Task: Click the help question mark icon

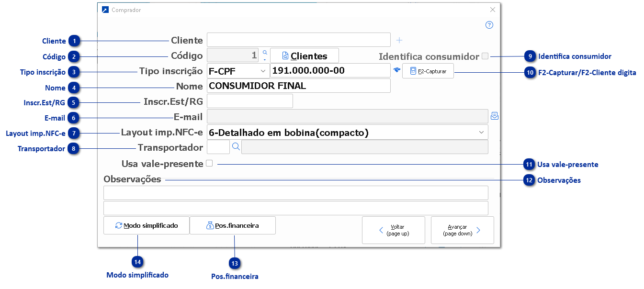Action: point(489,25)
